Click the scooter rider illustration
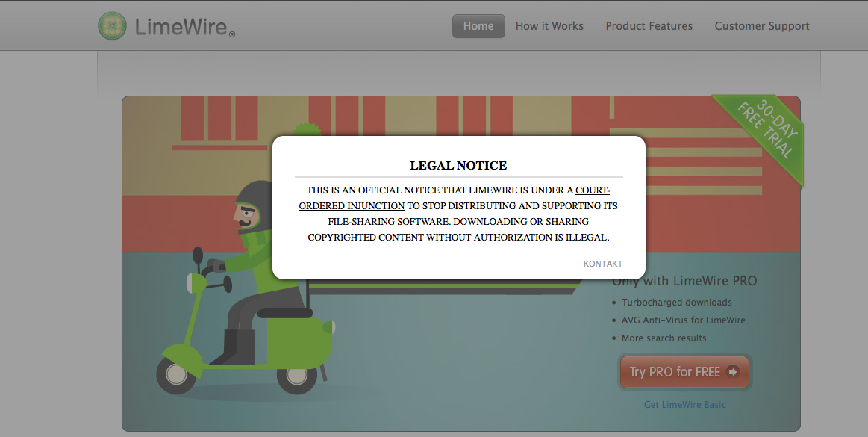Image resolution: width=868 pixels, height=437 pixels. pos(246,288)
